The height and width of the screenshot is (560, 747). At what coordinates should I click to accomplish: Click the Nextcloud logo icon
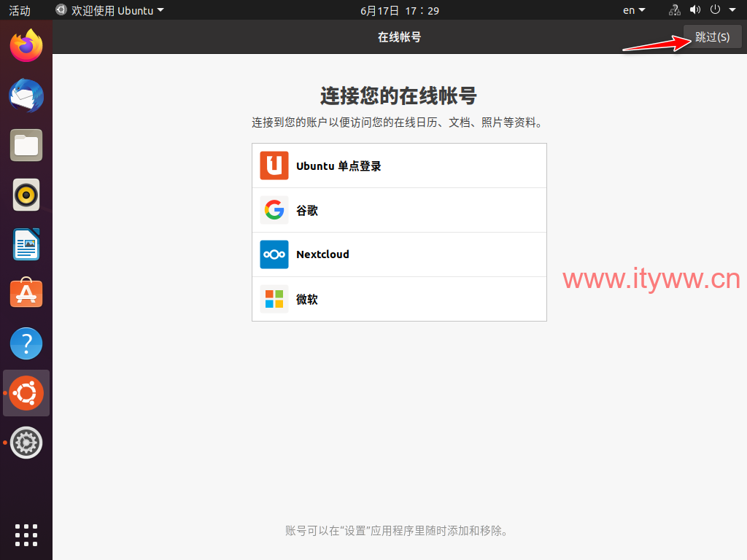(x=274, y=254)
